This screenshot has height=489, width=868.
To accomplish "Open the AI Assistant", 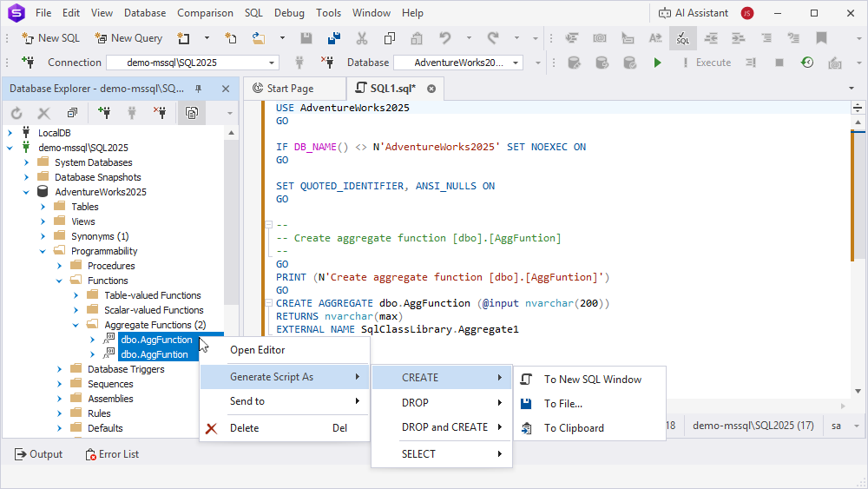I will click(693, 13).
